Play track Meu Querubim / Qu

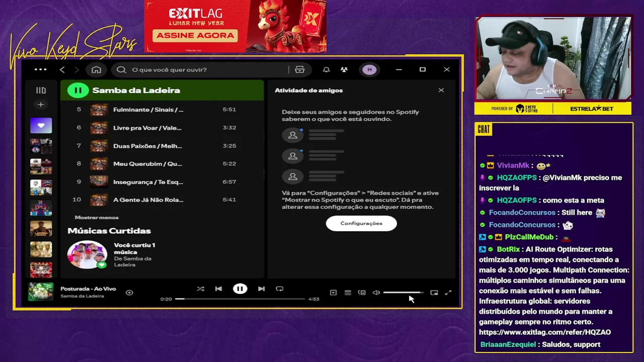pos(162,164)
